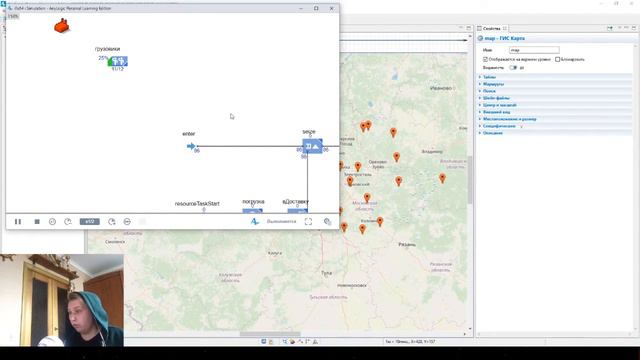Toggle the Видимость visibility switch
This screenshot has height=360, width=640.
pos(513,67)
